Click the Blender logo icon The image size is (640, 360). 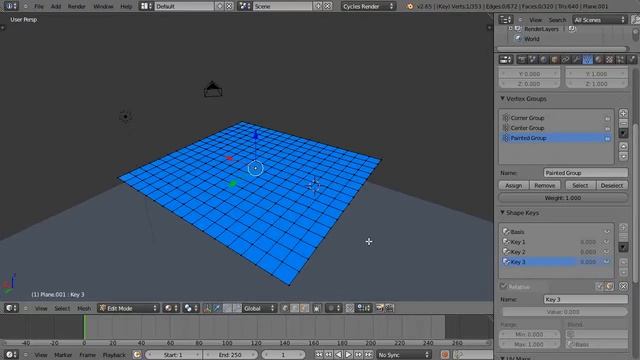click(x=410, y=6)
